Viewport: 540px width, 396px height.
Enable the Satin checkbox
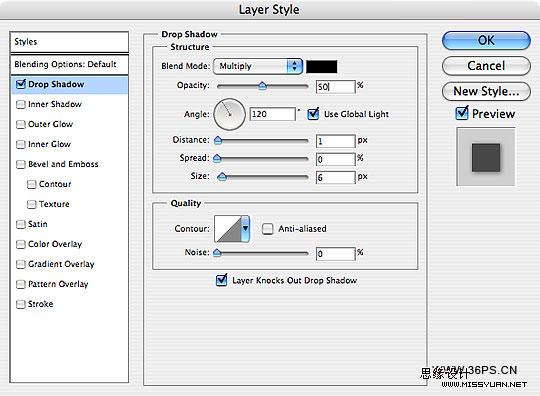click(21, 224)
